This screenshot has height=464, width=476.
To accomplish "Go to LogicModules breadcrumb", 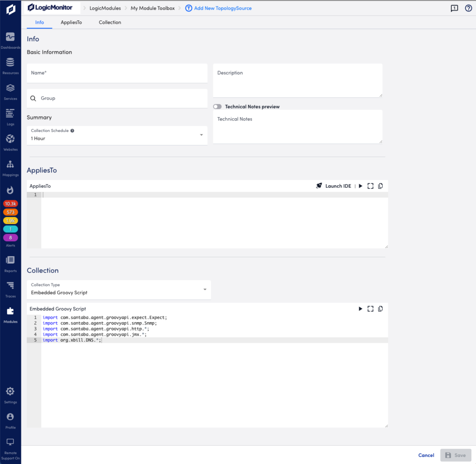I will 105,8.
